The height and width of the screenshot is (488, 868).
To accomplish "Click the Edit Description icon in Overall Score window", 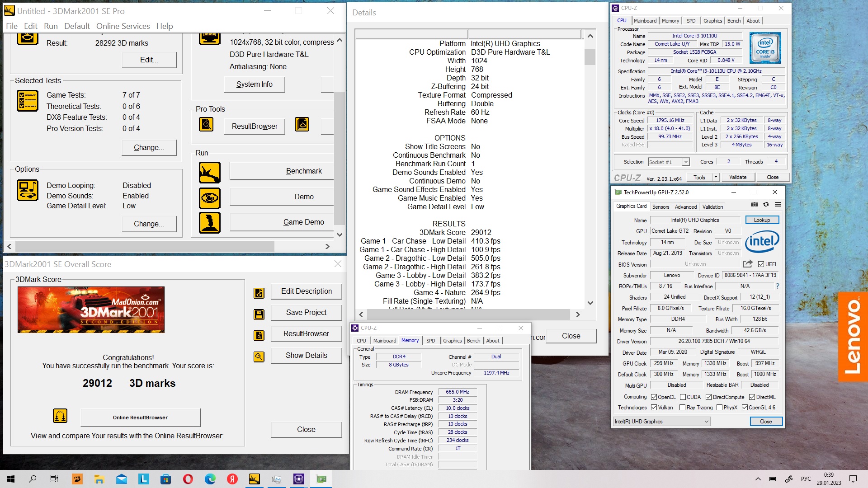I will (259, 293).
